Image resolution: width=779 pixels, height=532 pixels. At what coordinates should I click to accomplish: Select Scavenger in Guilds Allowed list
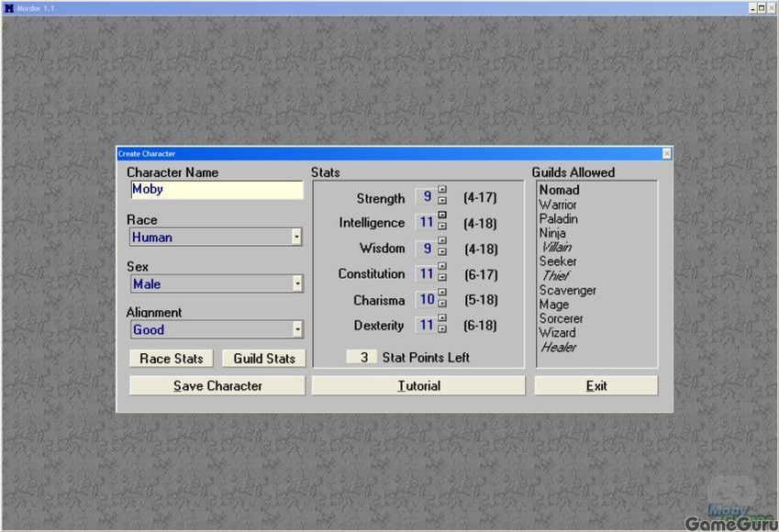(x=568, y=290)
